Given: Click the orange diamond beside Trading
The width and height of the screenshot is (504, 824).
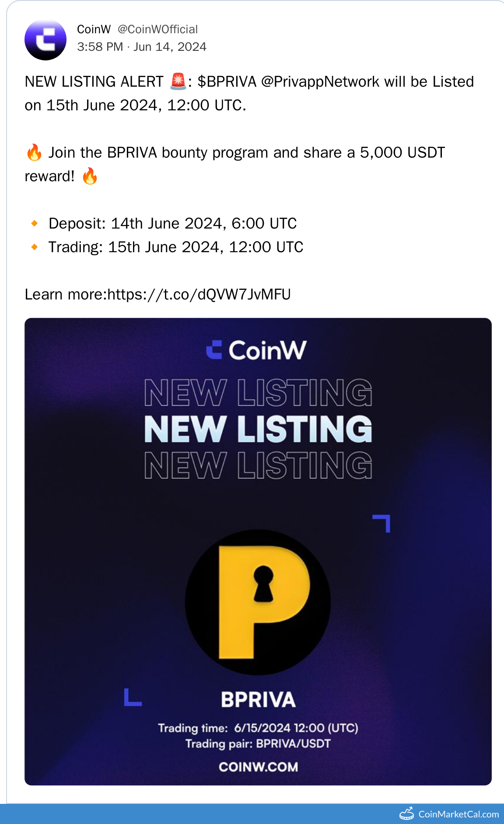Looking at the screenshot, I should coord(35,247).
